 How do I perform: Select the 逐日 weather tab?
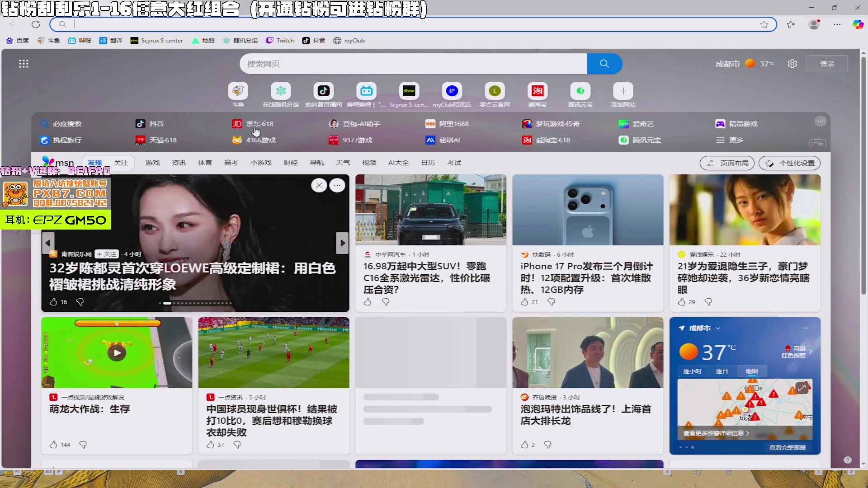tap(722, 371)
